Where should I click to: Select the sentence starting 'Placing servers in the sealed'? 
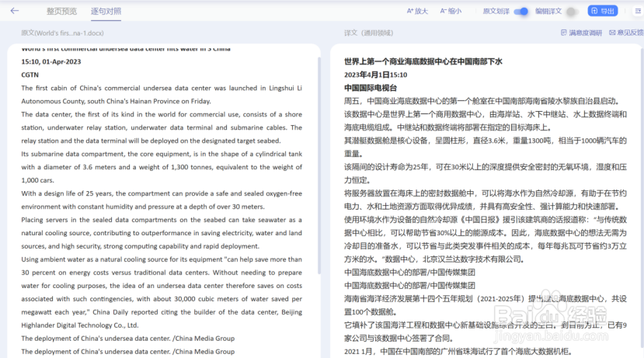[162, 233]
